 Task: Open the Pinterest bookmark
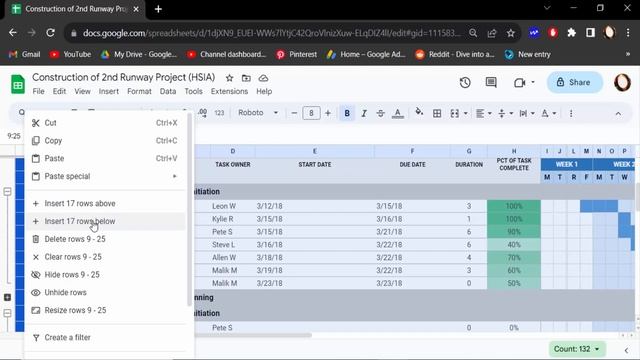tap(297, 54)
